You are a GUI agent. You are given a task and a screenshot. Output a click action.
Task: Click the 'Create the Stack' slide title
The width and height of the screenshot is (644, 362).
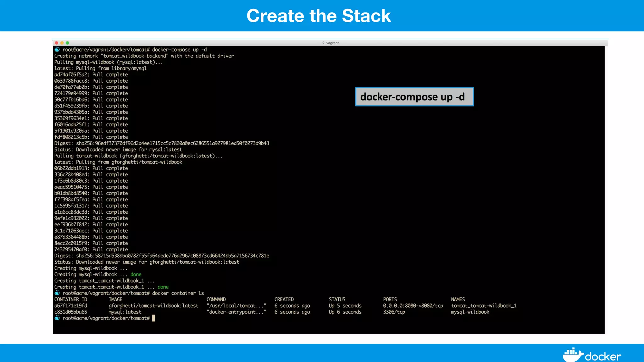tap(319, 16)
